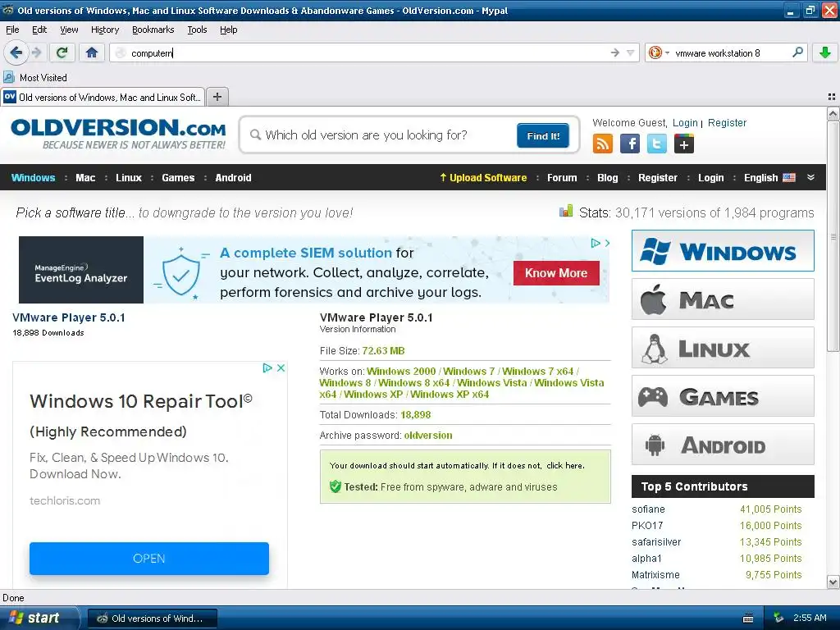Open the Tools menu
Viewport: 840px width, 630px height.
coord(197,30)
